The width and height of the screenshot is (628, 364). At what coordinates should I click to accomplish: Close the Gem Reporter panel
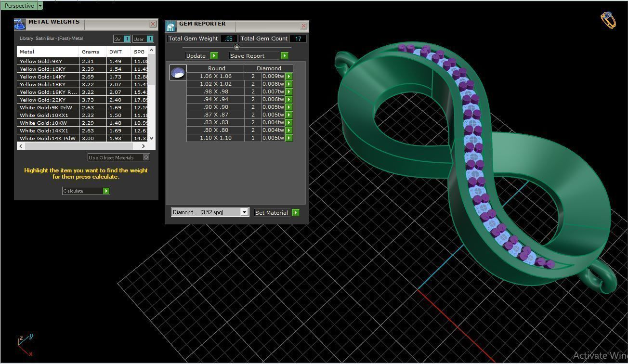tap(304, 26)
